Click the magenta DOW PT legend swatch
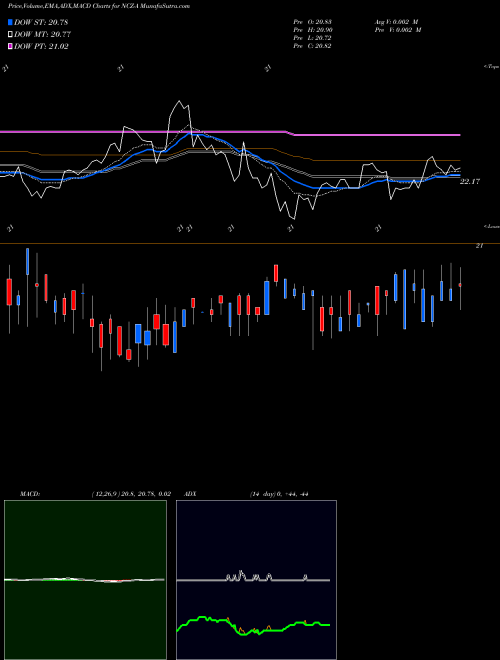Viewport: 500px width, 660px height. [x=11, y=46]
